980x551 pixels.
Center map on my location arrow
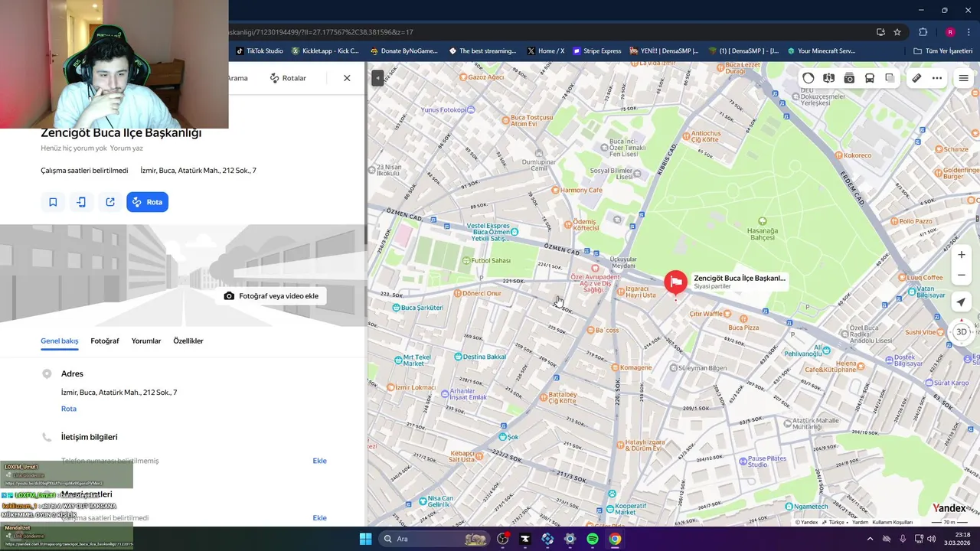962,302
